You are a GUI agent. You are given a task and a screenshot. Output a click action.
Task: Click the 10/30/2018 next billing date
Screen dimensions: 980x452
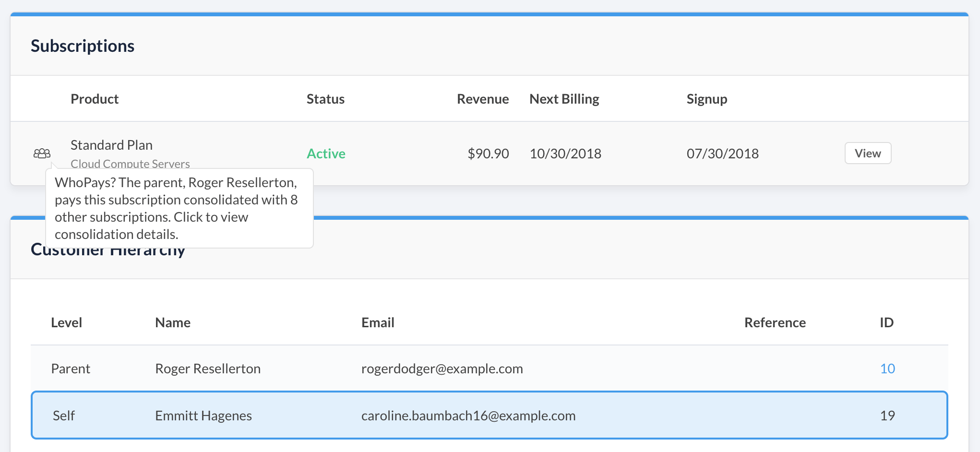tap(565, 154)
